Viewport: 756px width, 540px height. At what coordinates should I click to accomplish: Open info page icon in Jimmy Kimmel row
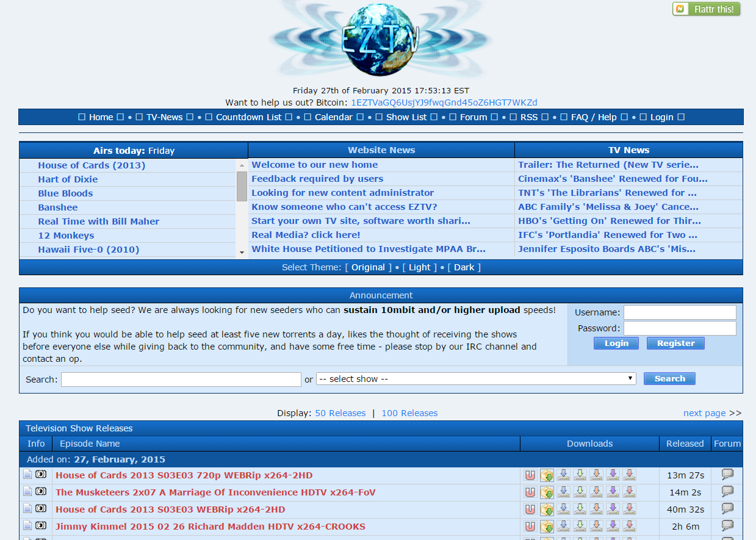click(x=27, y=525)
